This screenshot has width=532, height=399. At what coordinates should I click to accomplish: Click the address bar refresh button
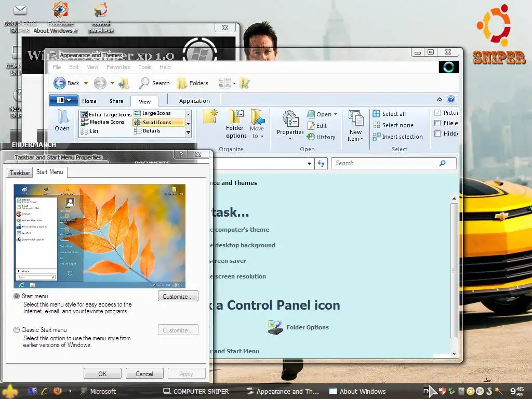(x=321, y=164)
